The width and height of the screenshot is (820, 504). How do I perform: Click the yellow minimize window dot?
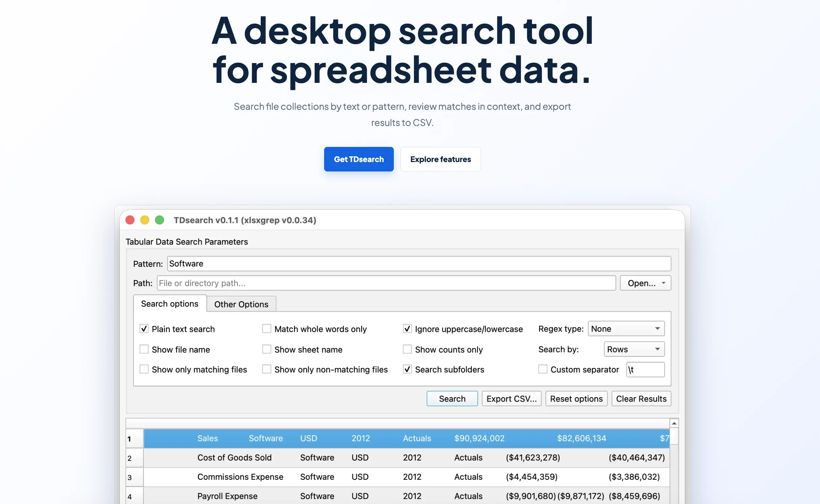[x=145, y=220]
